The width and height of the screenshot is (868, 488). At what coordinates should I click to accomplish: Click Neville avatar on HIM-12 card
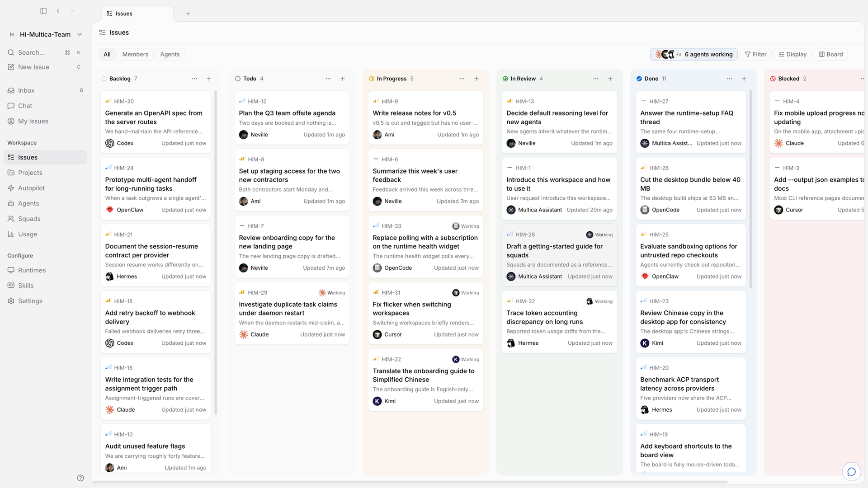coord(243,135)
